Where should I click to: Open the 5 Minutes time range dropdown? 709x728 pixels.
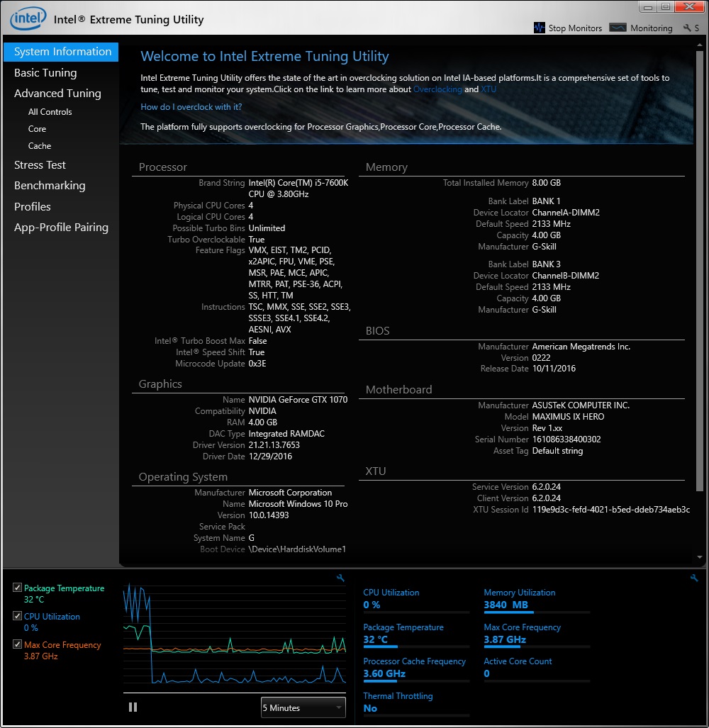point(303,707)
